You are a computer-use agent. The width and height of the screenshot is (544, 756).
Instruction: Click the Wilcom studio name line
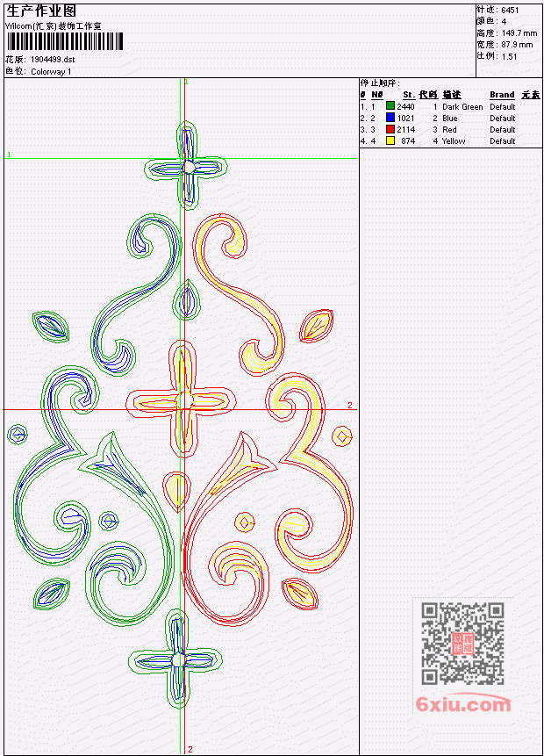[x=54, y=26]
